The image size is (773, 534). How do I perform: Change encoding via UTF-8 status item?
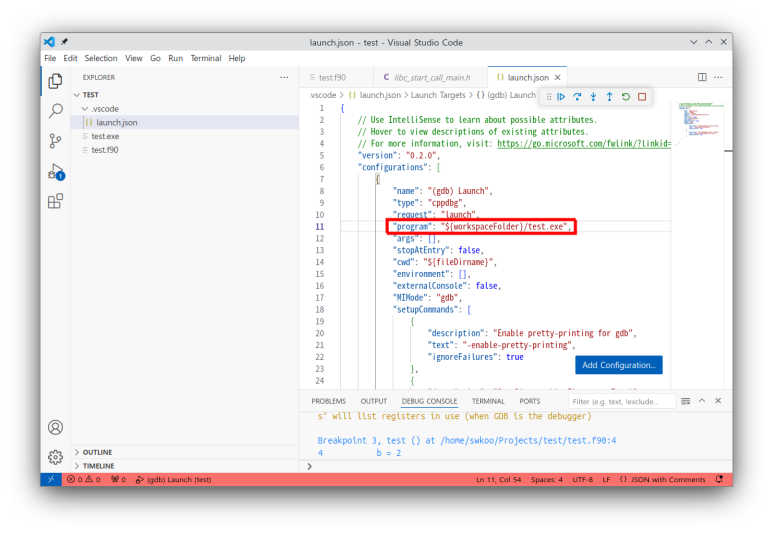pos(582,479)
